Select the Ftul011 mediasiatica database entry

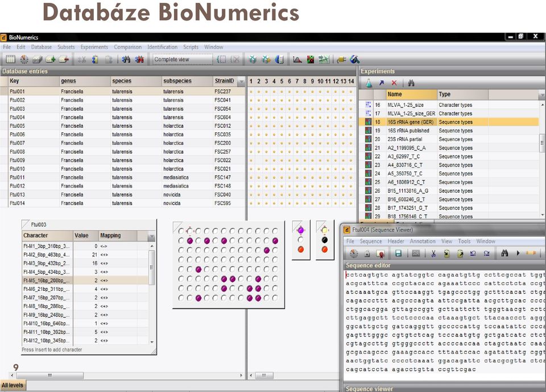click(x=123, y=177)
